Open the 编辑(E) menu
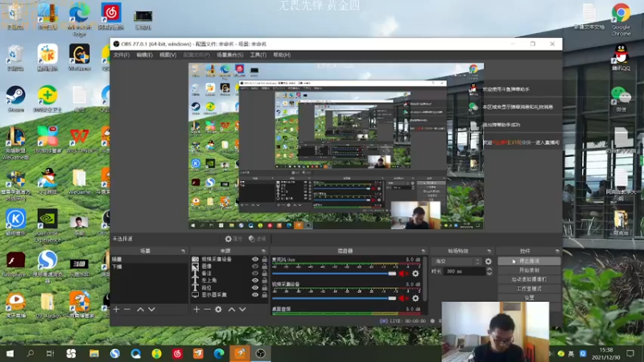This screenshot has height=362, width=644. (x=145, y=55)
